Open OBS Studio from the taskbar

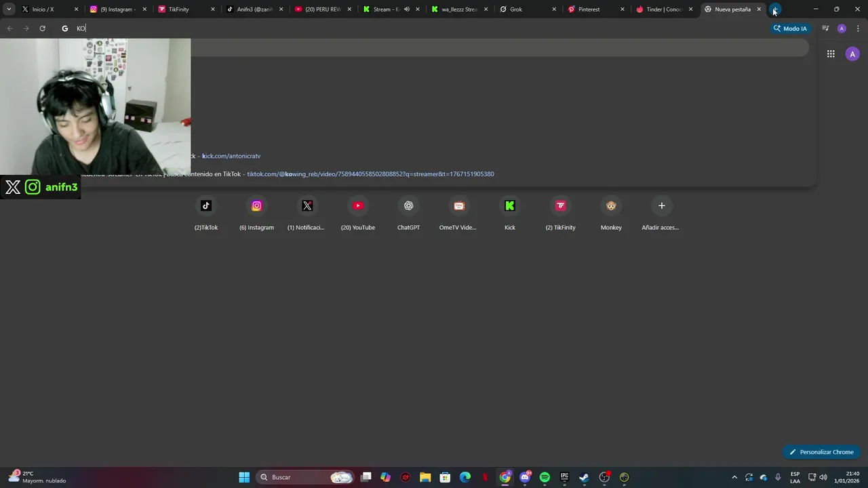click(x=604, y=477)
